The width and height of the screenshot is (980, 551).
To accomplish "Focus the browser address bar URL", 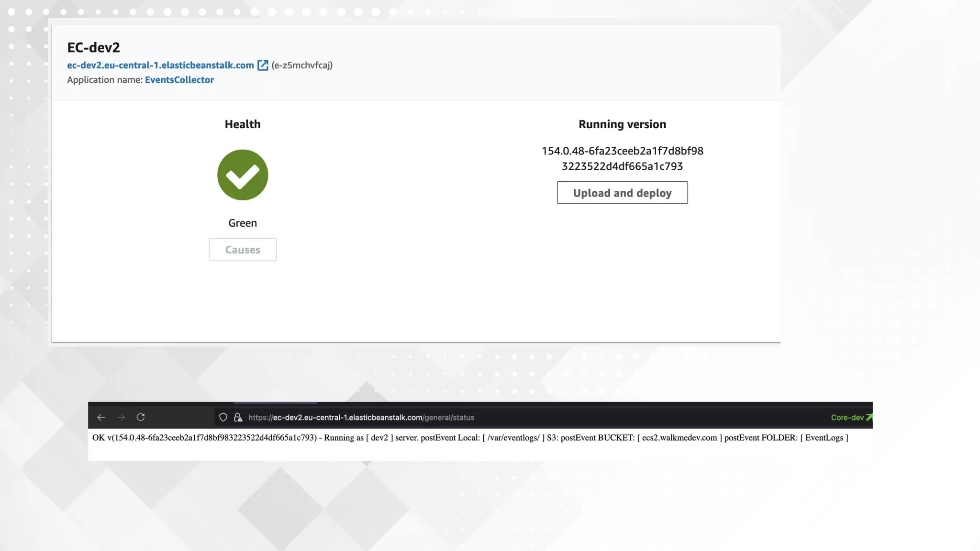I will (361, 418).
